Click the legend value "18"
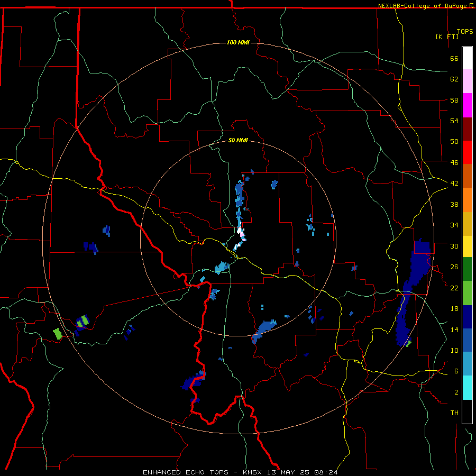476x476 pixels. click(454, 309)
